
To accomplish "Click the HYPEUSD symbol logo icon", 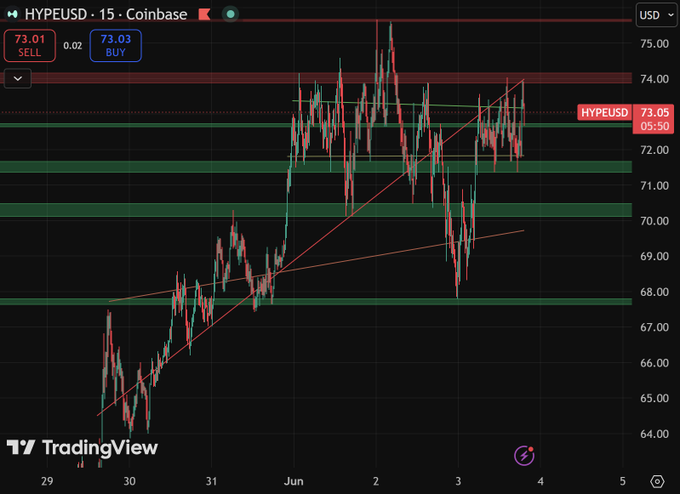I will pyautogui.click(x=13, y=14).
